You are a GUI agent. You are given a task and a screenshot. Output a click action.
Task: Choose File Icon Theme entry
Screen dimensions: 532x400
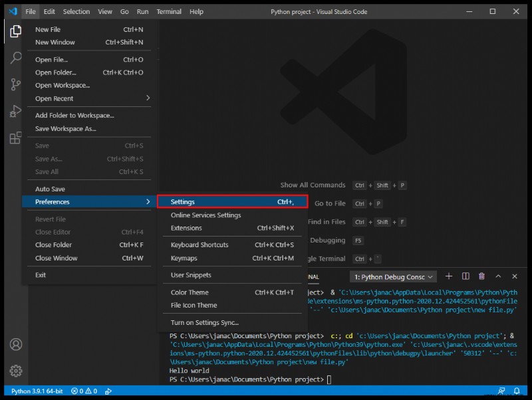(232, 305)
